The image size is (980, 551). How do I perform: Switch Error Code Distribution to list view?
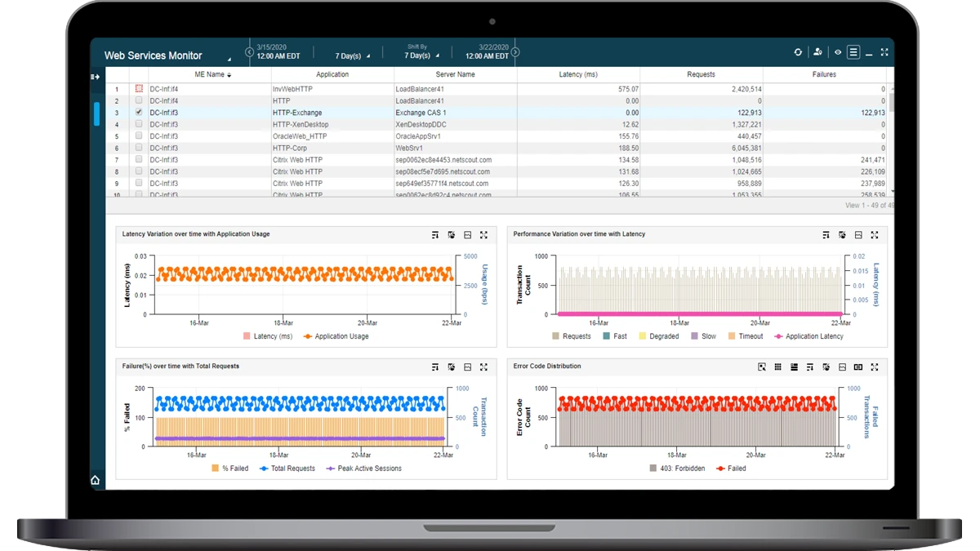(x=794, y=367)
